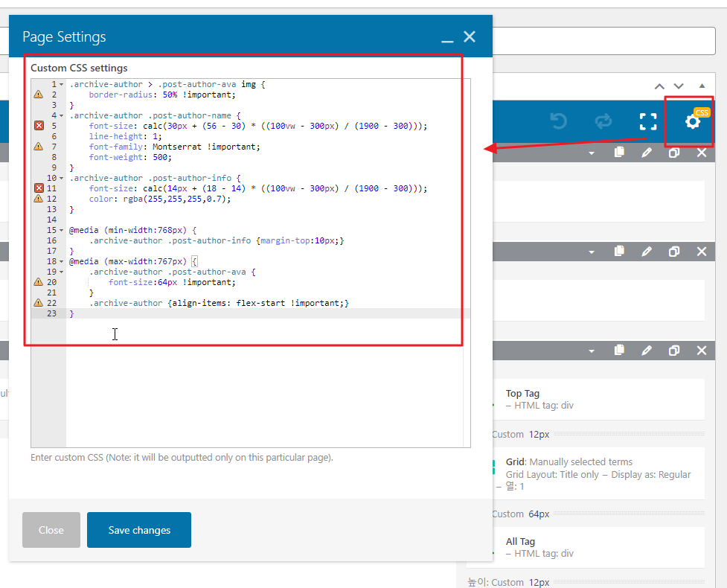The height and width of the screenshot is (588, 727).
Task: Close the Page Settings dialog with the X
Action: (x=470, y=36)
